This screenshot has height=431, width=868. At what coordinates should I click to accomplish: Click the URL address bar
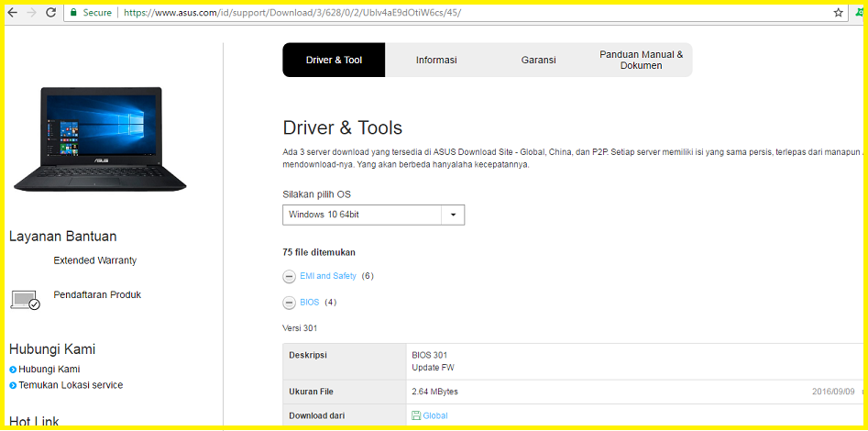point(454,12)
